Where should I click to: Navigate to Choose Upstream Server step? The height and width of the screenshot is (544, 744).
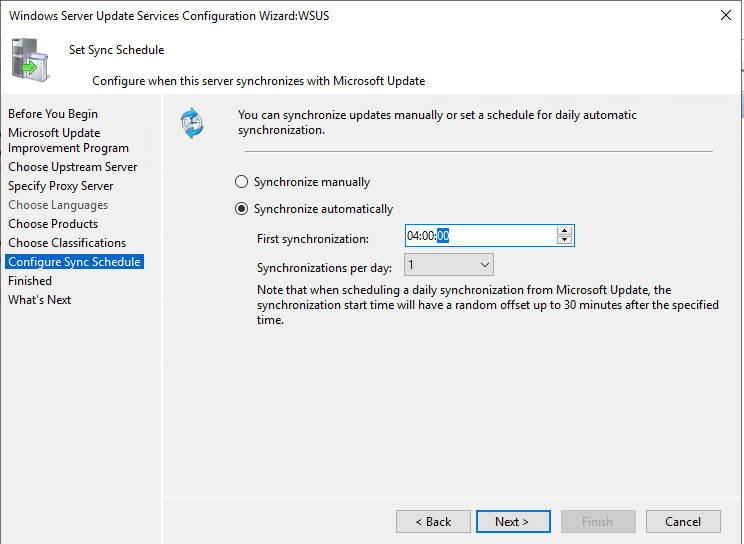point(73,167)
